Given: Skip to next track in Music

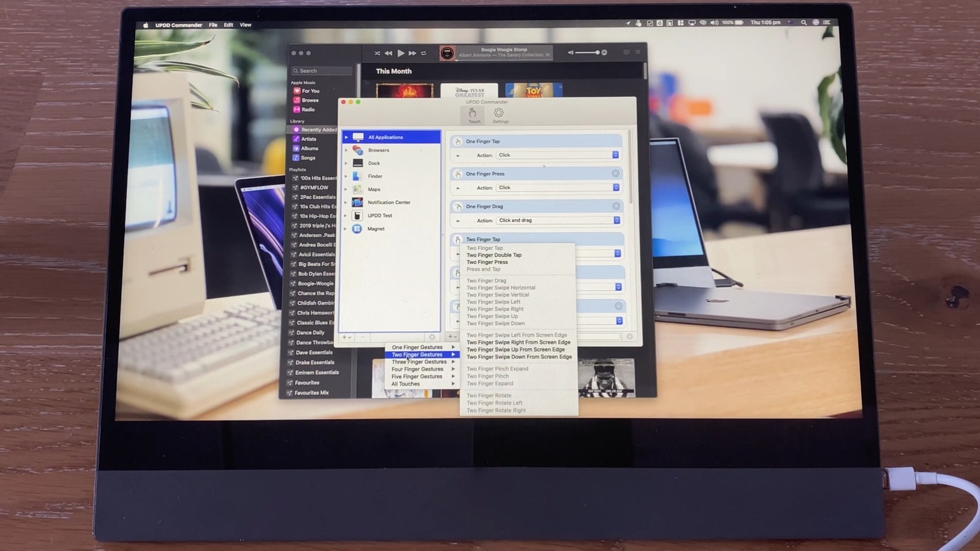Looking at the screenshot, I should [412, 53].
